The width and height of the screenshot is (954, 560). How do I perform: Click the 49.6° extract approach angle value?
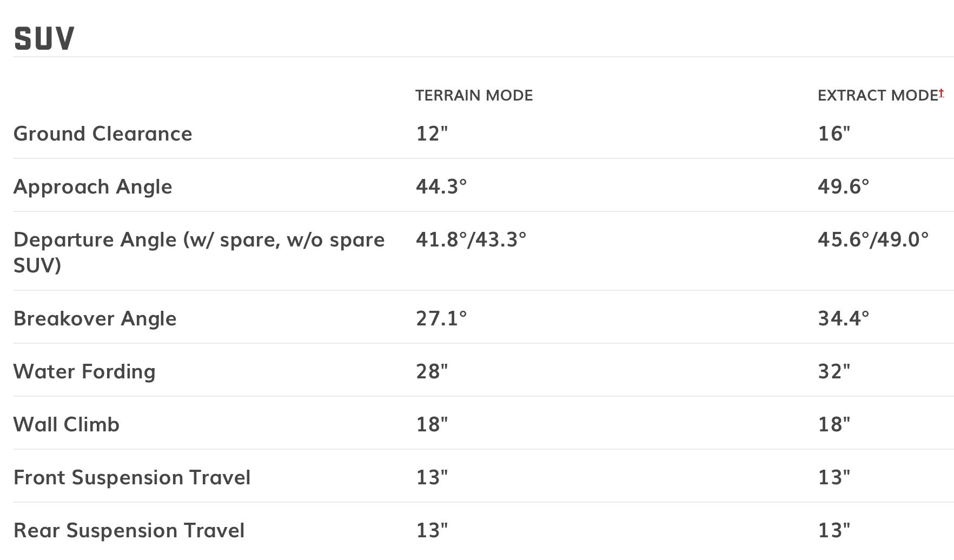click(x=844, y=186)
